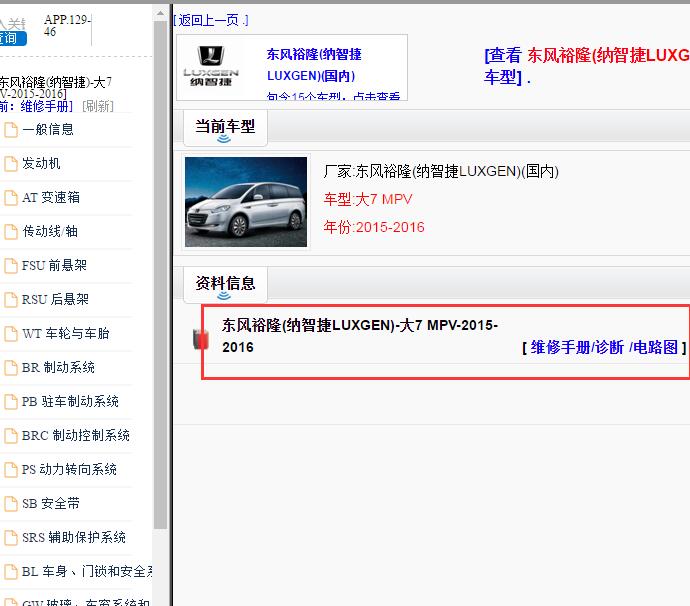The image size is (690, 606).
Task: Open 东风裕隆(纳智捷 LUXGEN)(国内) brand link
Action: [314, 65]
